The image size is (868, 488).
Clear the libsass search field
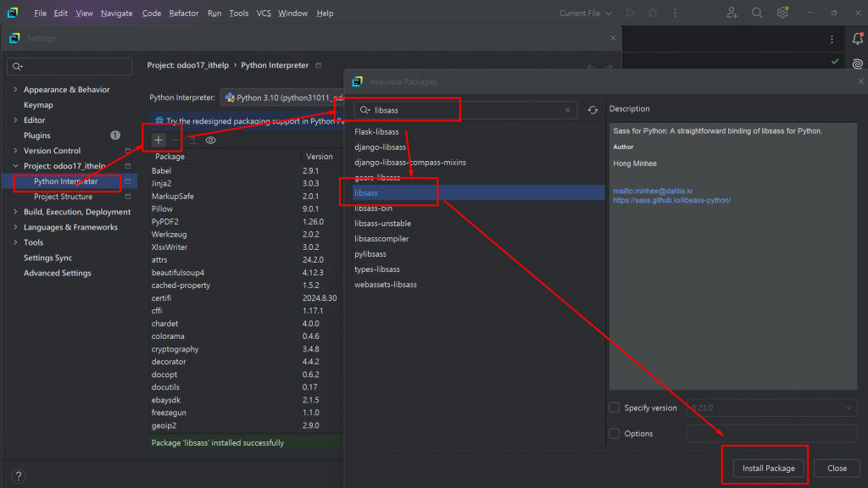coord(567,110)
